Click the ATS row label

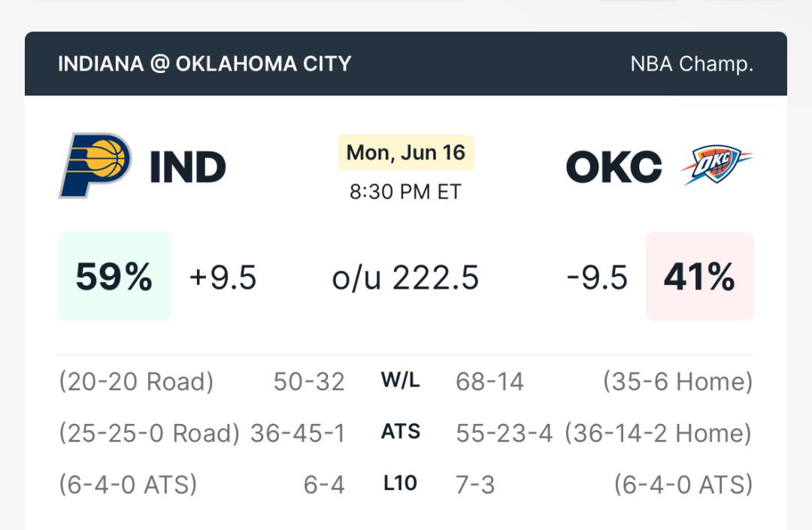400,432
